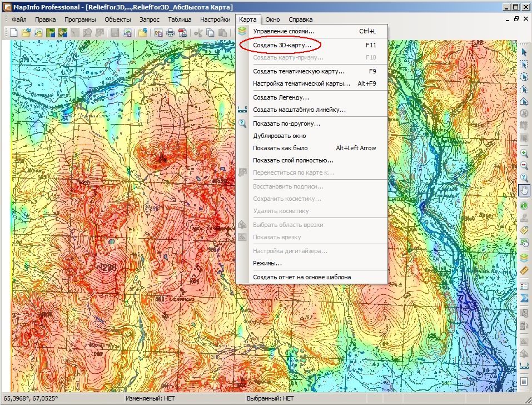Select the Grabber hand tool

point(524,190)
